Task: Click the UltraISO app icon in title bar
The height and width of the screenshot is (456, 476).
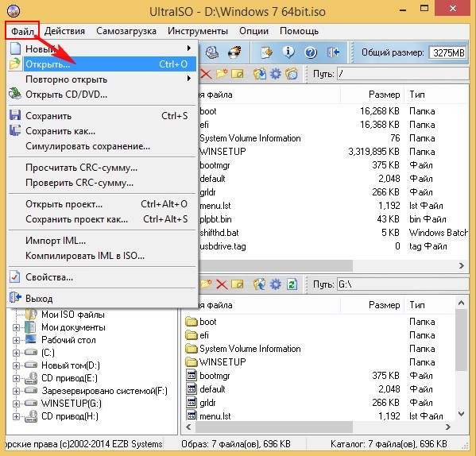Action: point(14,11)
